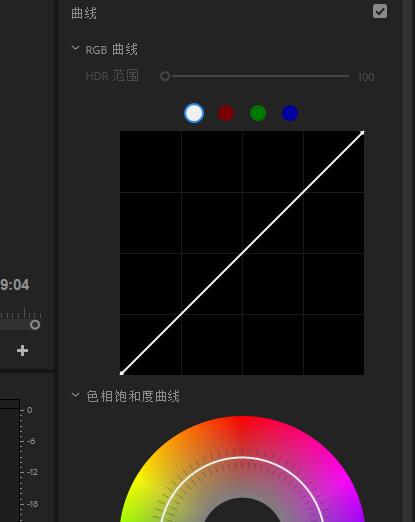Click the zoom scroll bar end handle
Viewport: 415px width, 522px height.
(x=35, y=325)
